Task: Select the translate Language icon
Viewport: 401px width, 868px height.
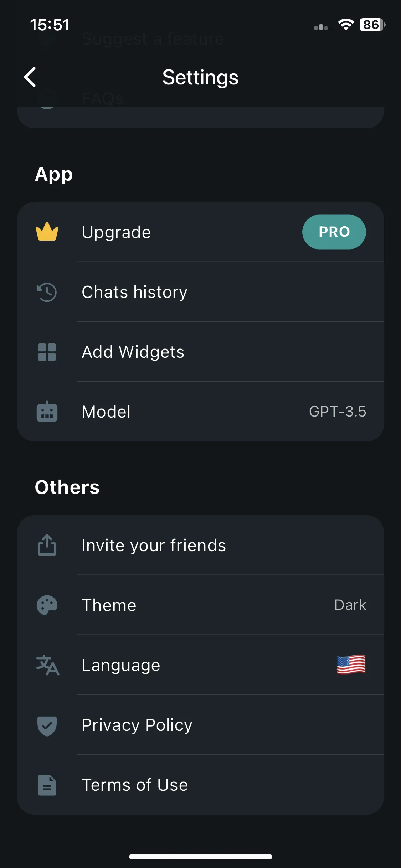Action: 47,665
